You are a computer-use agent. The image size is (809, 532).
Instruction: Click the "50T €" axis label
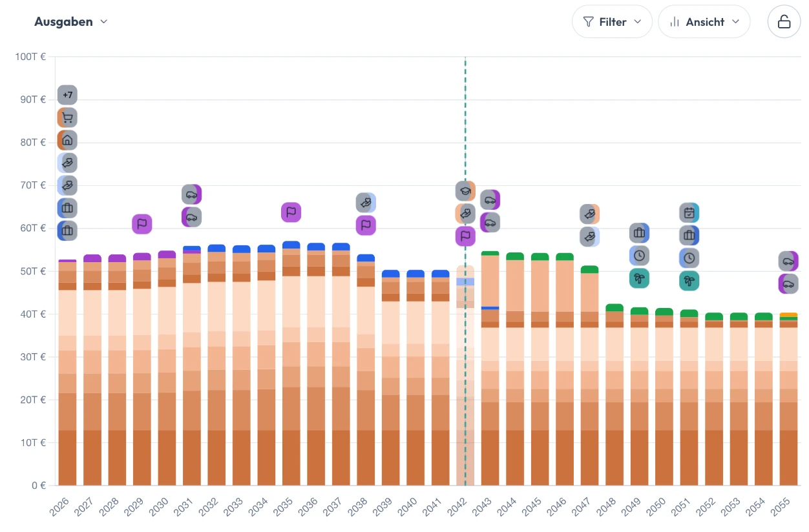pos(33,271)
